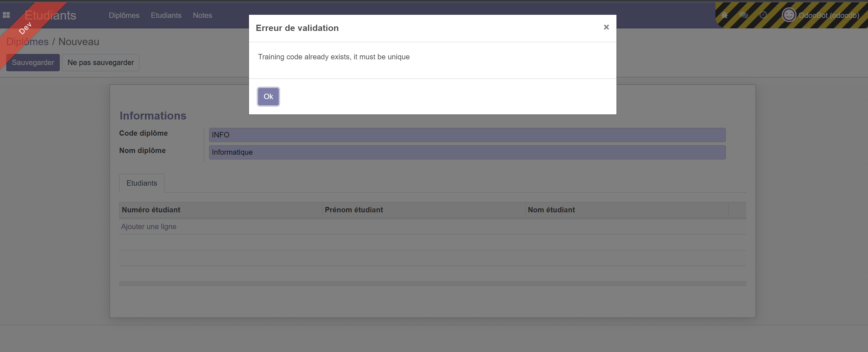Select the Etudiants notebook tab
This screenshot has width=868, height=352.
click(142, 183)
